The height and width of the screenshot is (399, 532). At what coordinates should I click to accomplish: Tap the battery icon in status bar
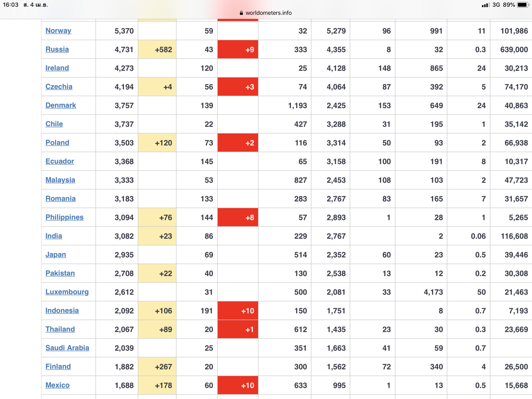coord(523,5)
